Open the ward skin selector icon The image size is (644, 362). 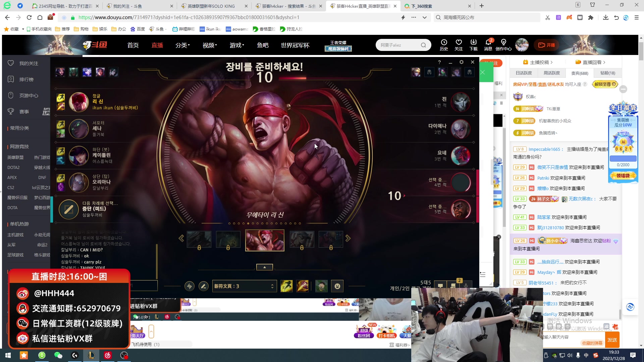pyautogui.click(x=321, y=286)
